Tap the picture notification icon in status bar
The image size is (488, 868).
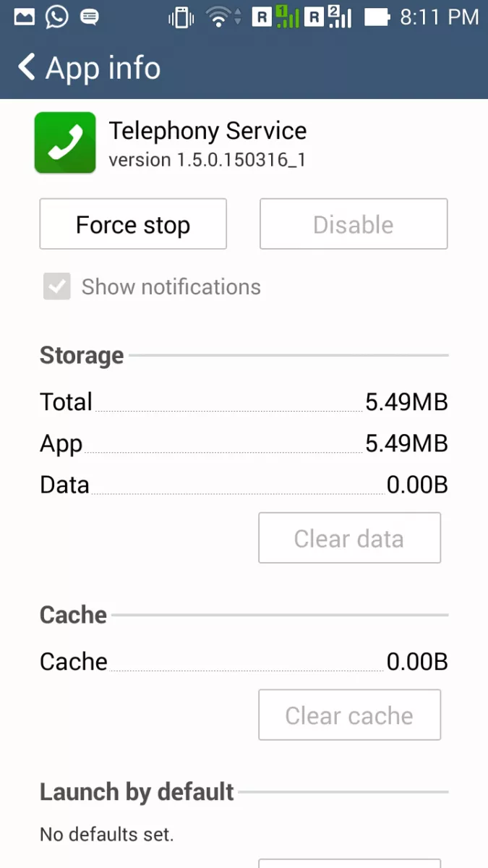tap(25, 17)
